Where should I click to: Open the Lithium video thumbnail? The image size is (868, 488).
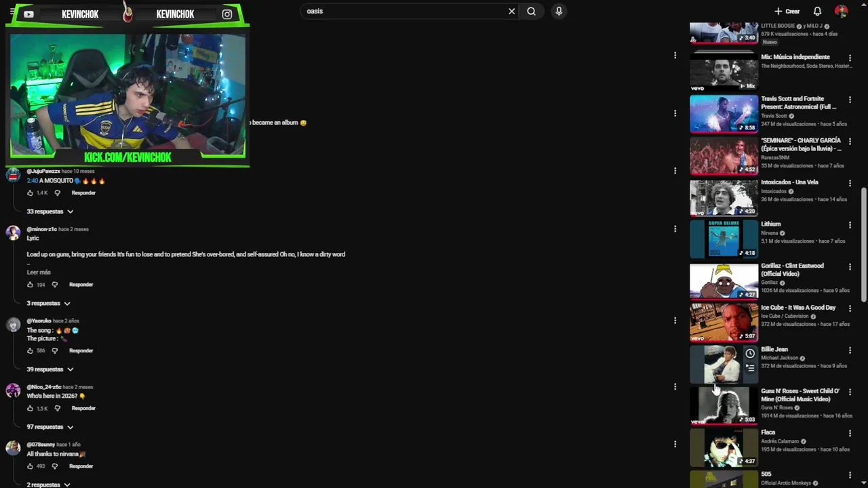point(724,239)
